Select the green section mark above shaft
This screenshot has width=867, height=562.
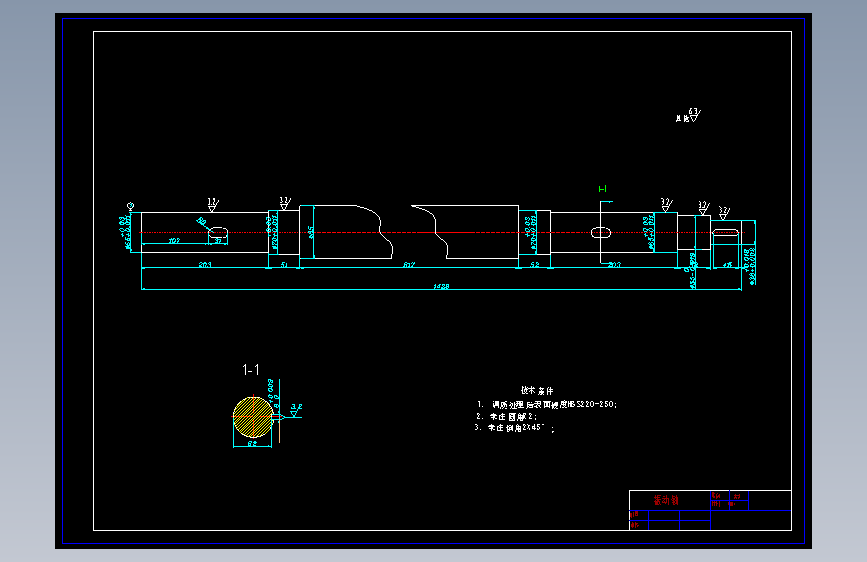coord(603,189)
